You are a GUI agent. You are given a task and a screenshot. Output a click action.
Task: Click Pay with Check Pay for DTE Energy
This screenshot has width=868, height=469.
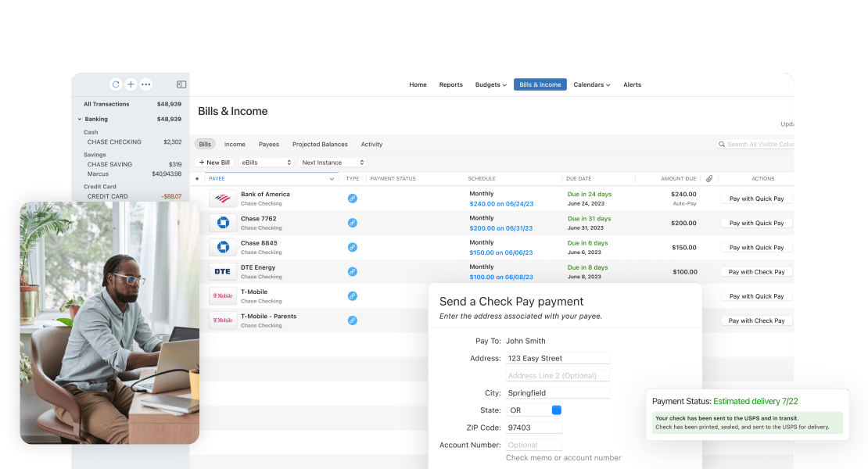pyautogui.click(x=756, y=271)
